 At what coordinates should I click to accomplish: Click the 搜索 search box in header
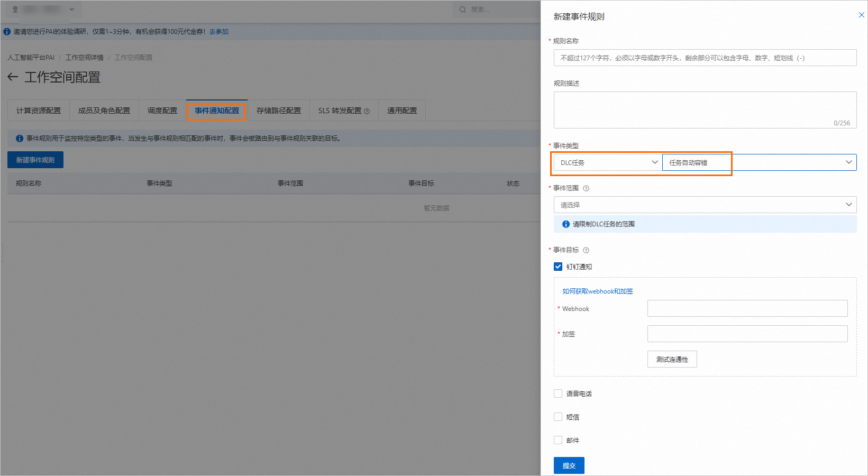(497, 10)
